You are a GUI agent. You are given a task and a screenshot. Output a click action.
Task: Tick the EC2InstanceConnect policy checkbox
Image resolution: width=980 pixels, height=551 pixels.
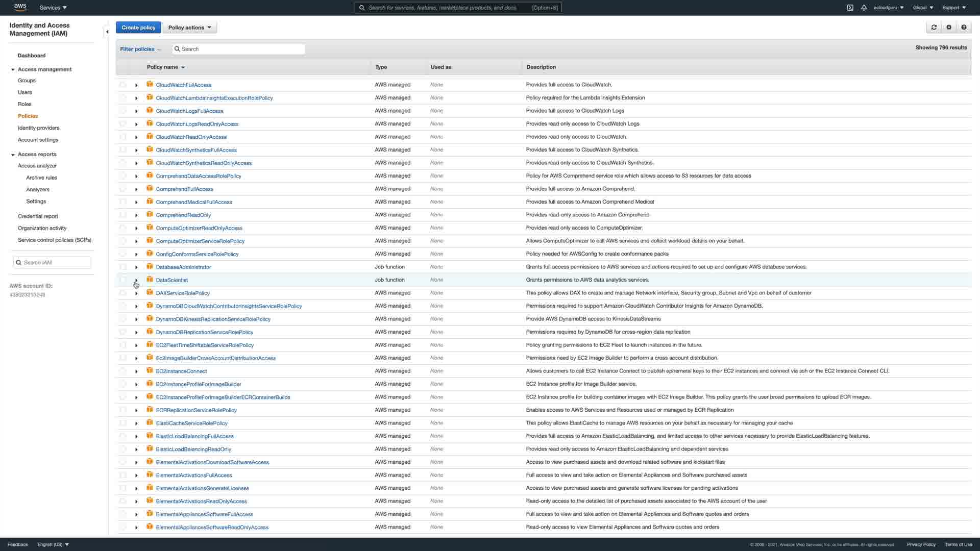(122, 371)
